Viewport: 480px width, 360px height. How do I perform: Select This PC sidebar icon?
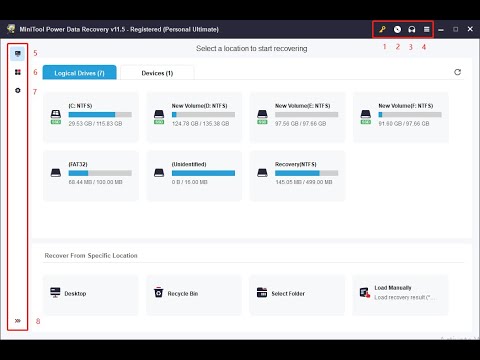[x=17, y=54]
